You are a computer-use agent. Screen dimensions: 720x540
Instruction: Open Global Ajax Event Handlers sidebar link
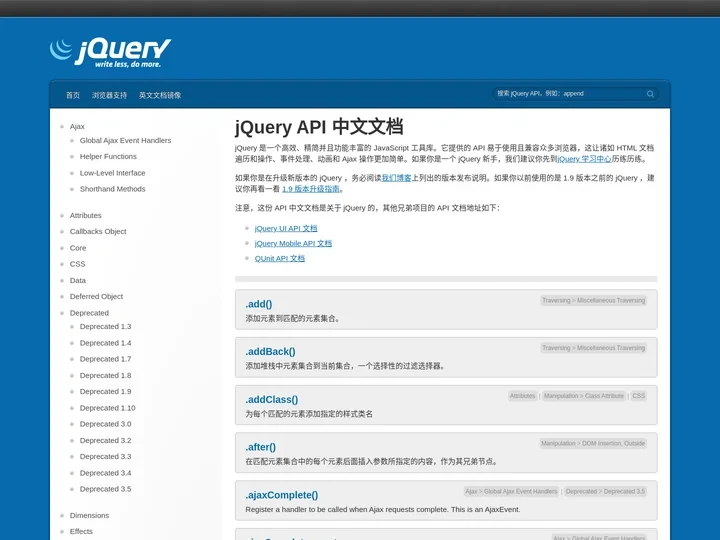[125, 141]
